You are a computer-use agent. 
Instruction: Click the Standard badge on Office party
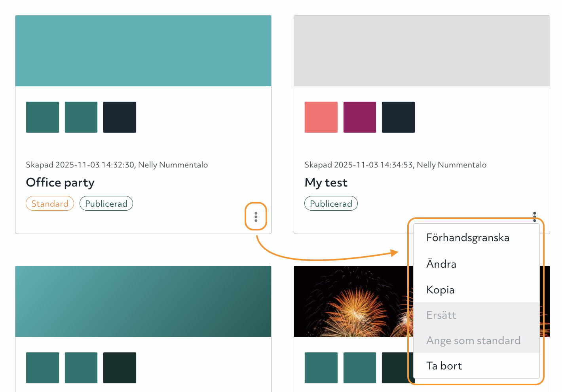50,203
